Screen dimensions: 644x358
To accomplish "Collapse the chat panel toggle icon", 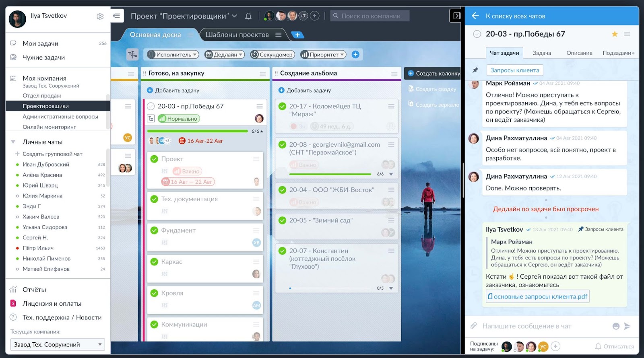I will pyautogui.click(x=456, y=16).
